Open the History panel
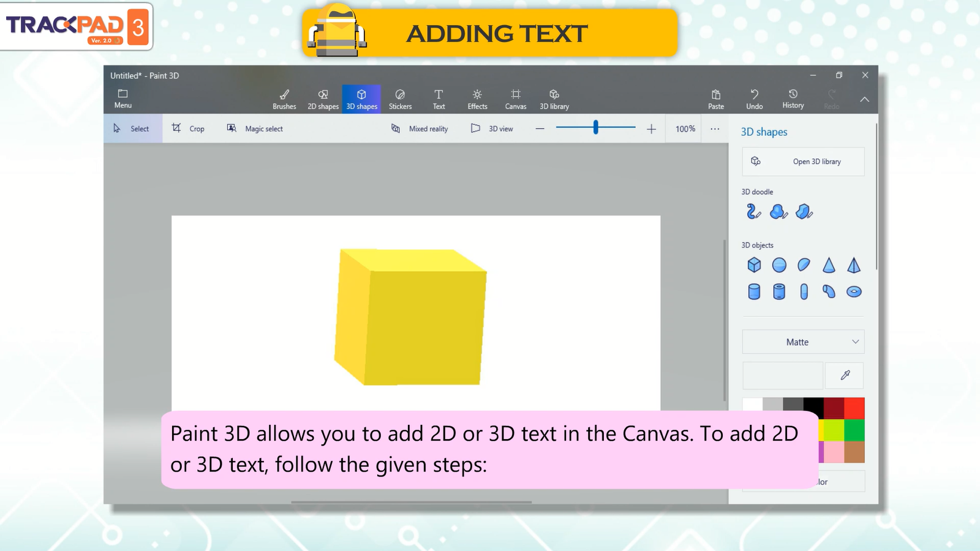The height and width of the screenshot is (551, 980). tap(793, 99)
